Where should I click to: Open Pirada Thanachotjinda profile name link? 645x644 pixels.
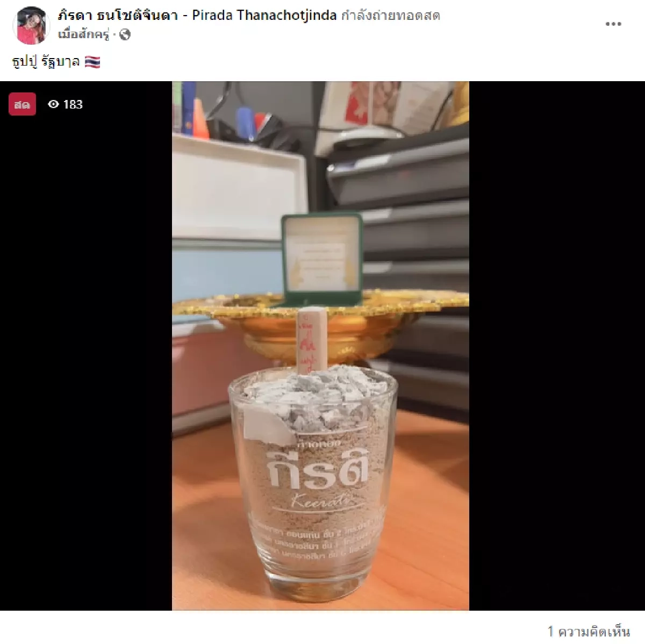click(198, 15)
